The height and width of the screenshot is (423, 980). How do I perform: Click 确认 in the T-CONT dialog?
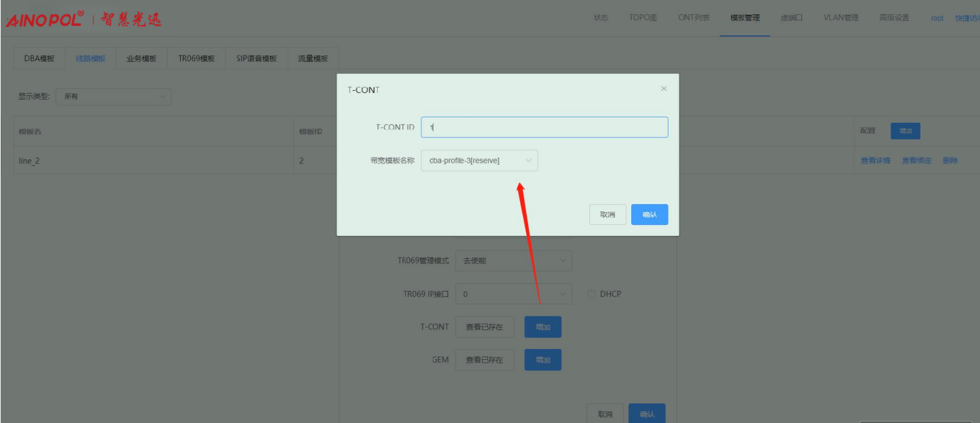tap(649, 215)
